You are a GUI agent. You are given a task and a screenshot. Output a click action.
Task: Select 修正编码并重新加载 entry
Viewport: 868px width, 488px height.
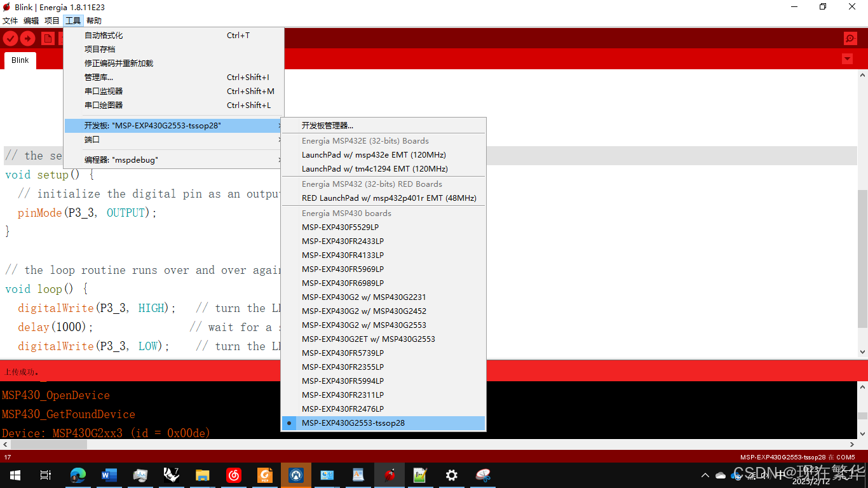[173, 64]
